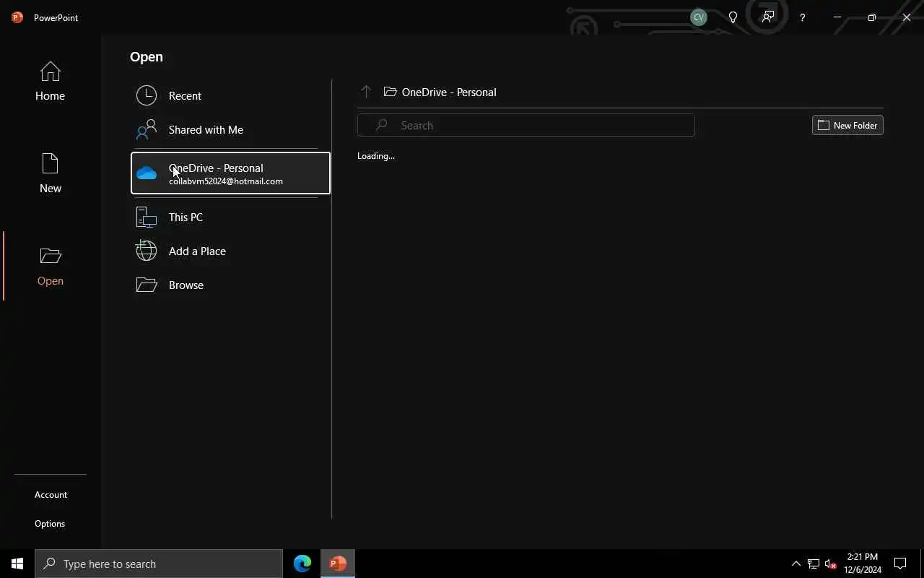The image size is (924, 578).
Task: Choose This PC location
Action: click(x=230, y=217)
